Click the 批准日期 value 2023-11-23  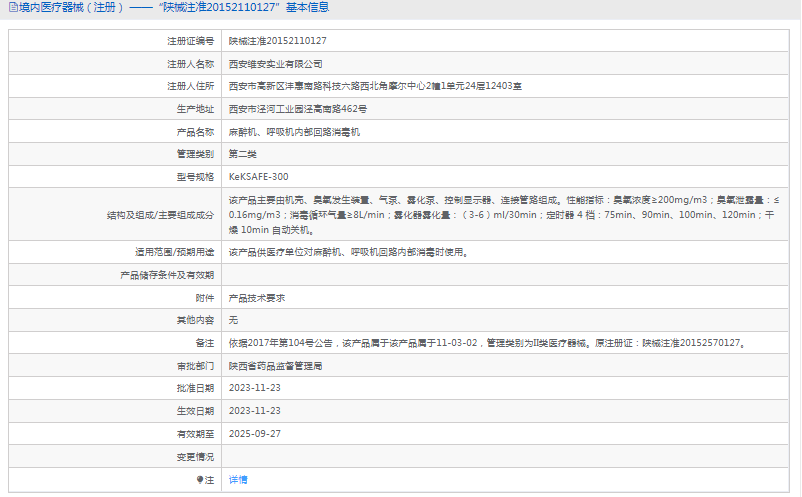(255, 388)
